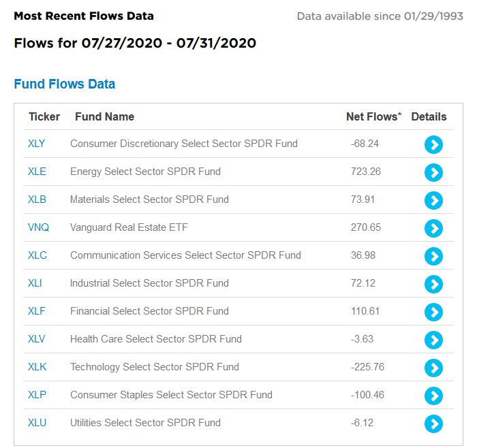Open details arrow for XLY fund
This screenshot has height=448, width=477.
coord(433,144)
